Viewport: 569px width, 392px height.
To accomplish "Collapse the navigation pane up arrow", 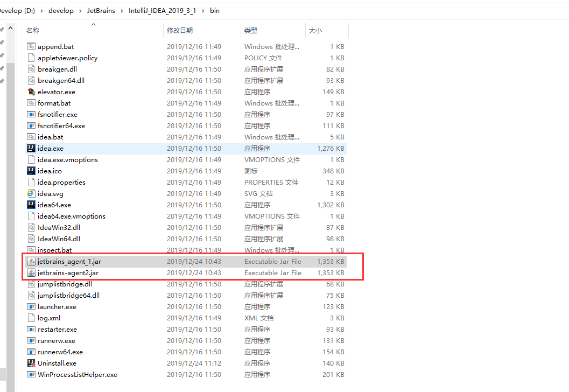I will point(11,28).
